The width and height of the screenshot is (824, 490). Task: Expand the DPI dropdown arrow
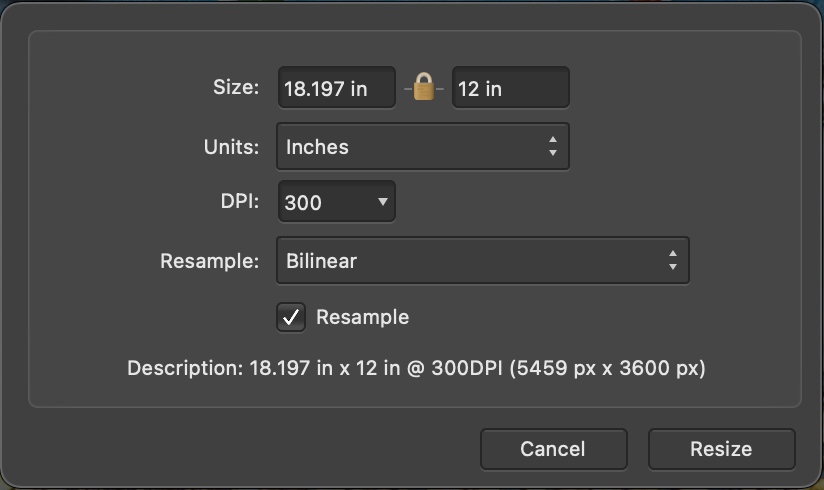[383, 202]
